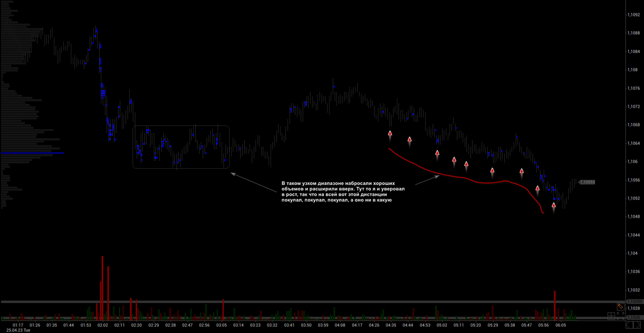Click the 1,1044 price axis label

(x=633, y=235)
